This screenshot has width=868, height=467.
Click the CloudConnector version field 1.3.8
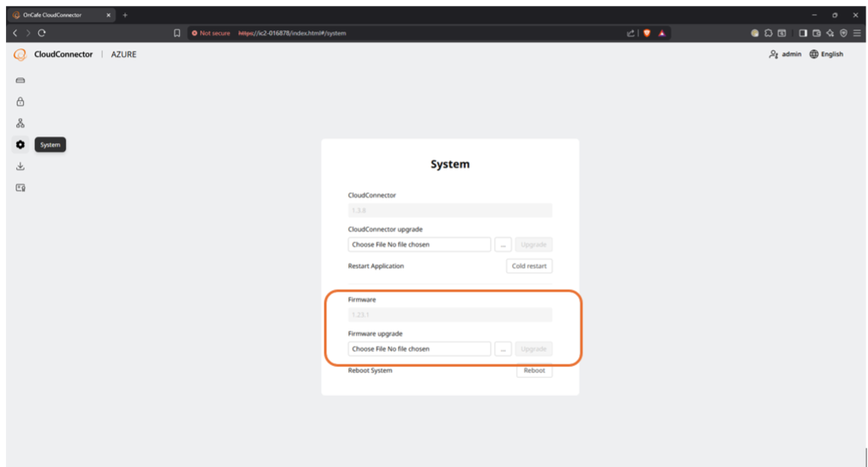450,210
